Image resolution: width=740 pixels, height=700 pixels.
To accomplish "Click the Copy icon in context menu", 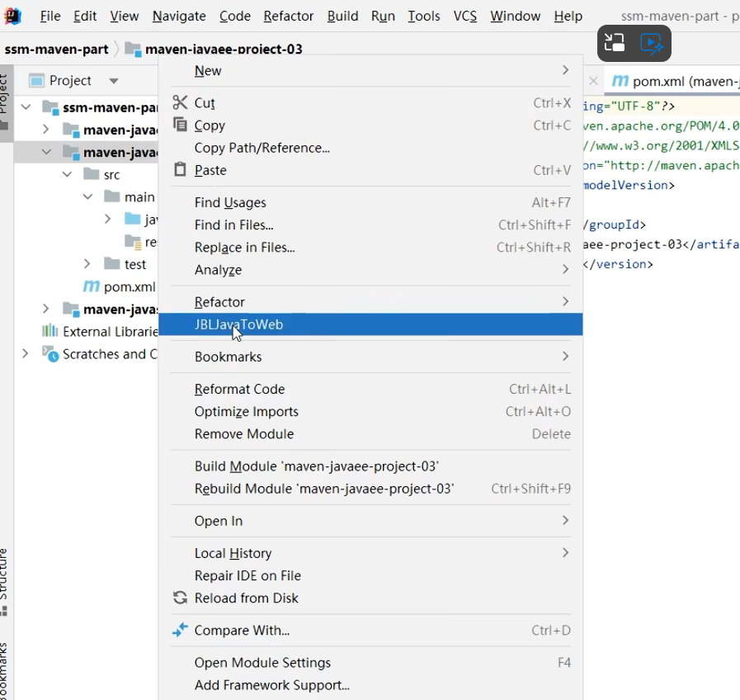I will tap(180, 125).
